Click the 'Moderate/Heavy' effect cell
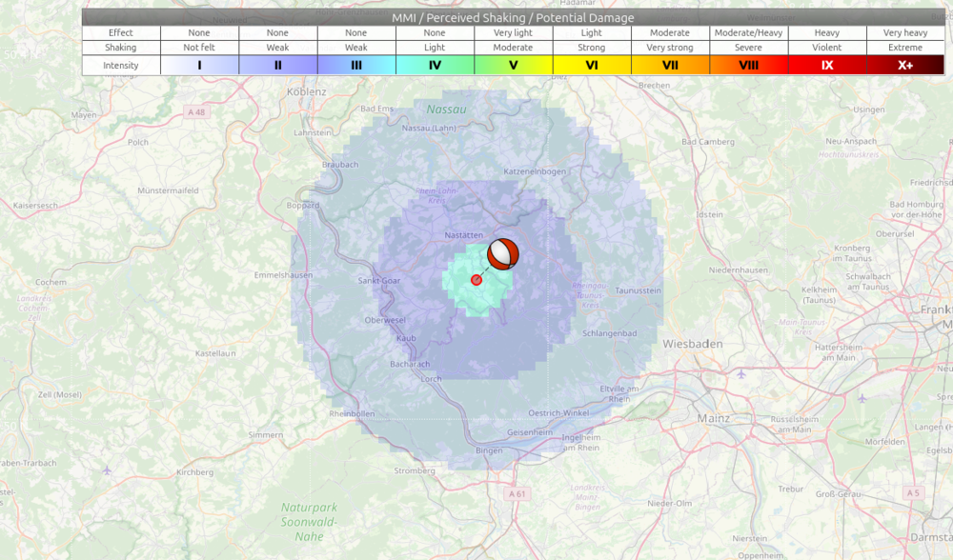The height and width of the screenshot is (560, 953). tap(748, 32)
